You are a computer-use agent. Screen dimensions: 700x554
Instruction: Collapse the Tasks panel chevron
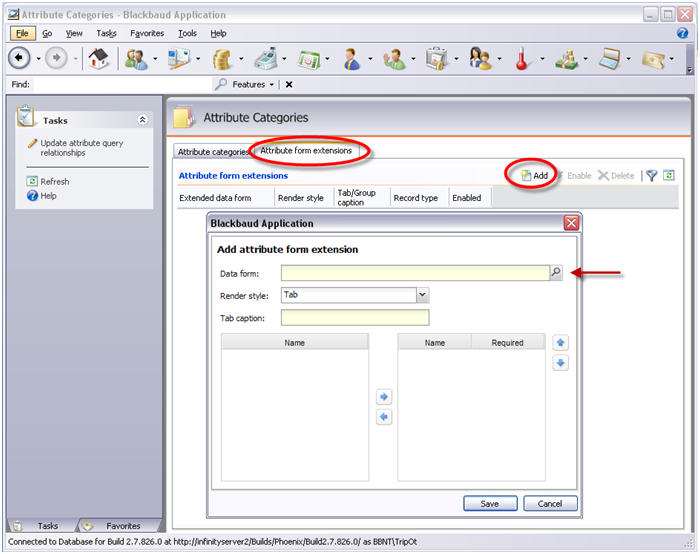pyautogui.click(x=142, y=120)
